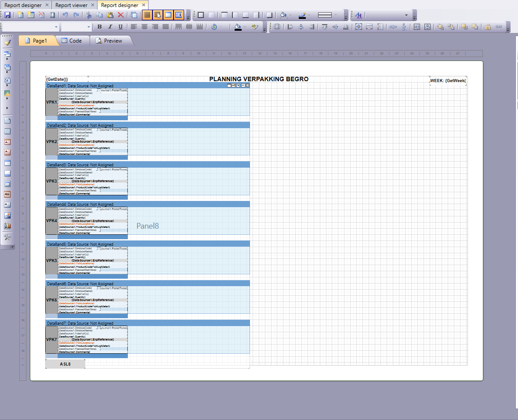This screenshot has height=420, width=518.
Task: Toggle Italic formatting
Action: pyautogui.click(x=110, y=27)
